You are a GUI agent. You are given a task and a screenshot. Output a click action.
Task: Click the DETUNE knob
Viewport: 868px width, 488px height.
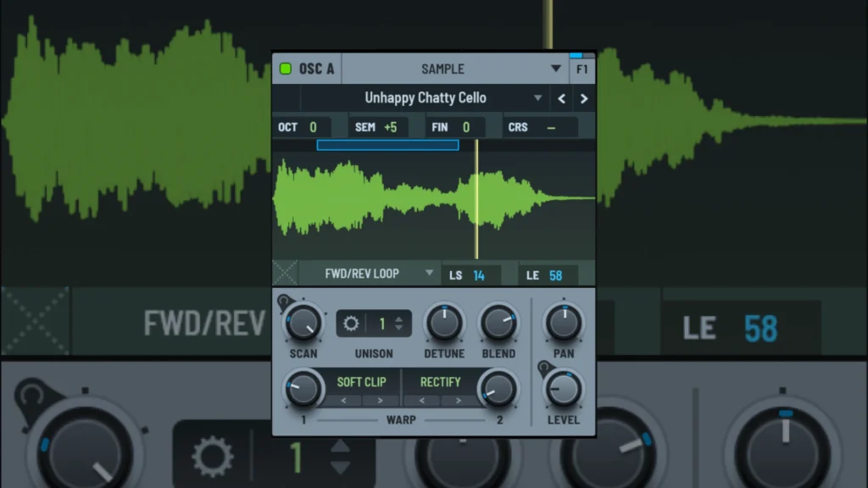click(x=444, y=323)
